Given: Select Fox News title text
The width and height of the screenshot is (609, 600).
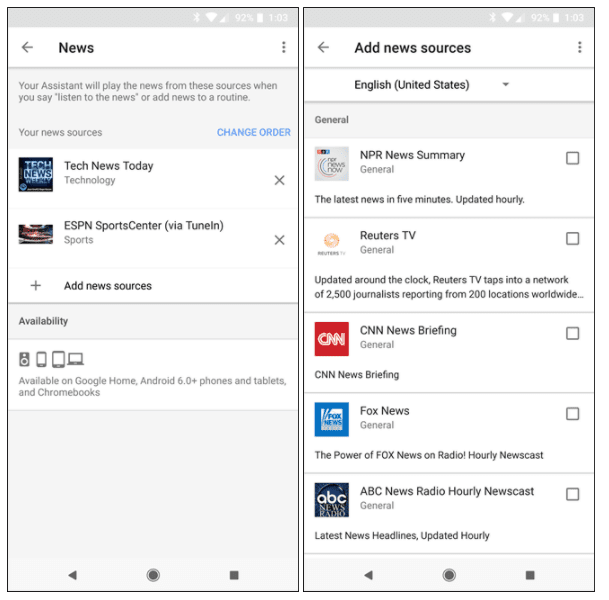Looking at the screenshot, I should (385, 410).
